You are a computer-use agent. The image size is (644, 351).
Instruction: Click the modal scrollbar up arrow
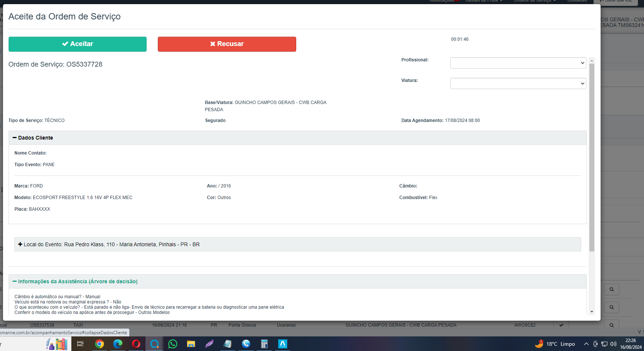tap(592, 60)
